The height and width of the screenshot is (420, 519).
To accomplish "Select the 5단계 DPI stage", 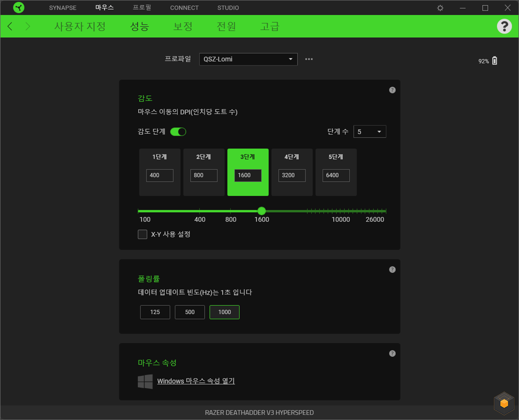I will [x=335, y=172].
